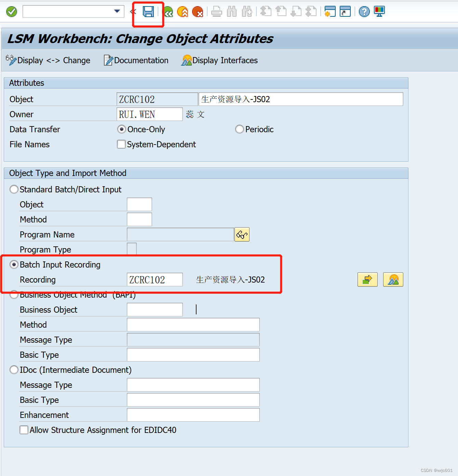Viewport: 458px width, 476px height.
Task: Click the yellow Exit icon
Action: [183, 11]
